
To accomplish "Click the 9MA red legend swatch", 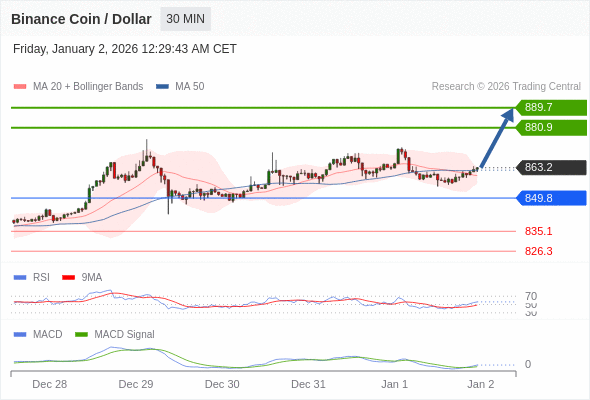I will click(68, 278).
